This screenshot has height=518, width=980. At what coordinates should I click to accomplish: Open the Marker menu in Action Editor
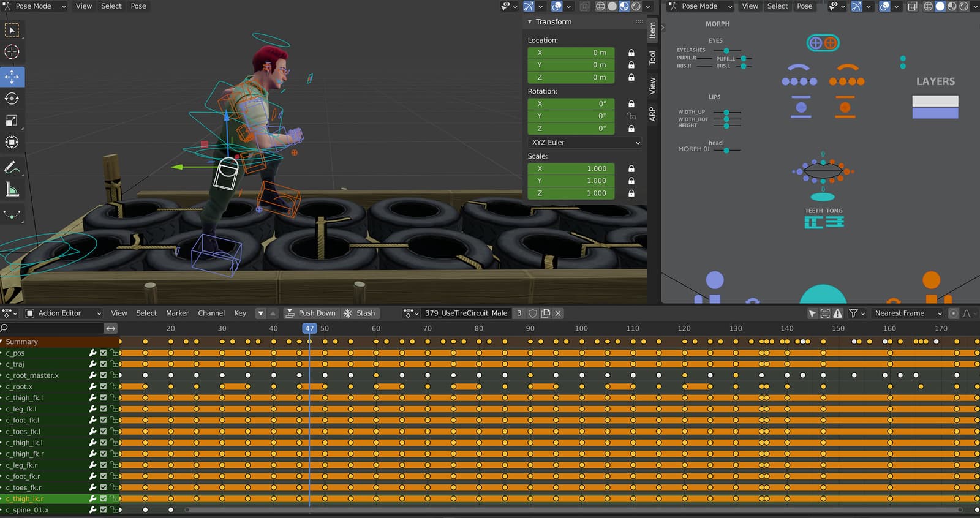[177, 313]
